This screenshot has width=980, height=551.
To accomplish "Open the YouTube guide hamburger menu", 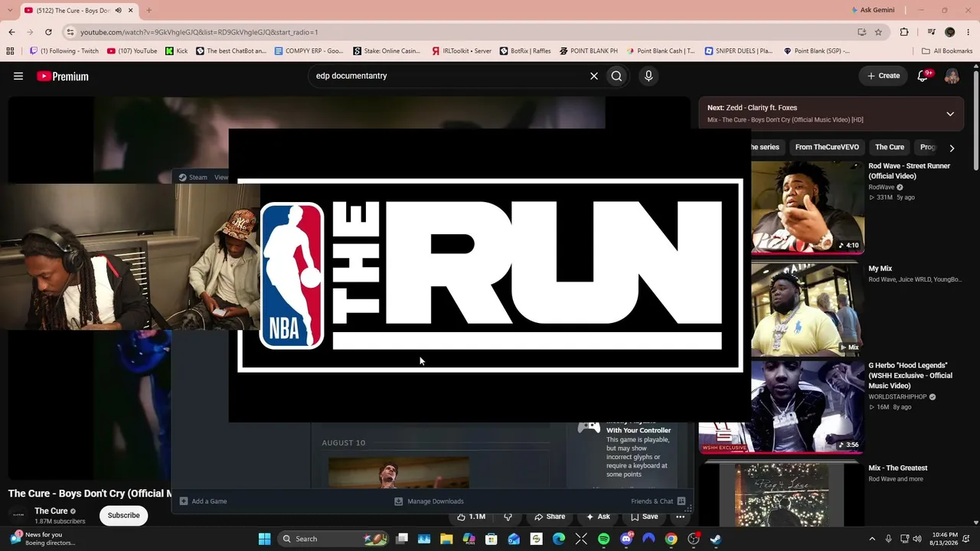I will pyautogui.click(x=18, y=76).
